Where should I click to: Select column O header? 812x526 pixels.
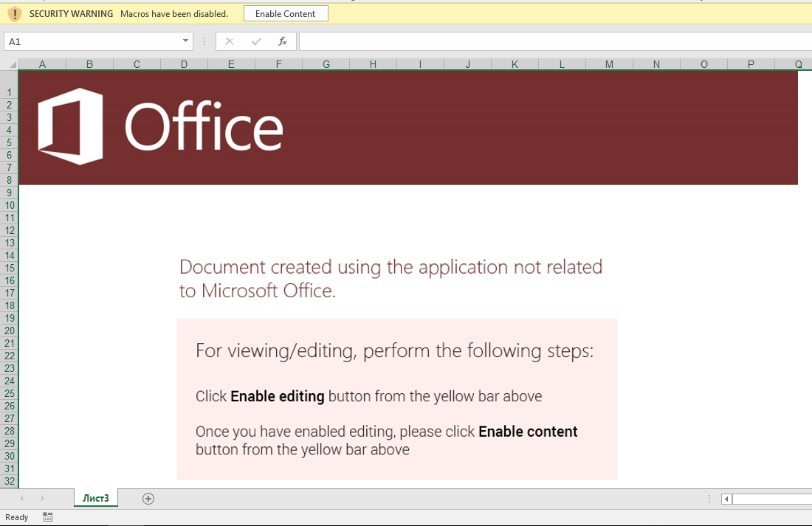(x=703, y=64)
